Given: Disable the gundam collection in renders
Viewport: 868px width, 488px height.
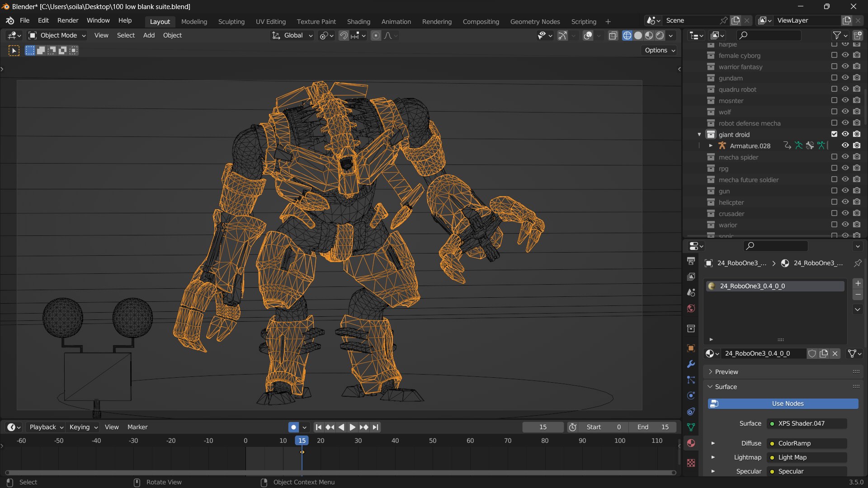Looking at the screenshot, I should [x=857, y=78].
